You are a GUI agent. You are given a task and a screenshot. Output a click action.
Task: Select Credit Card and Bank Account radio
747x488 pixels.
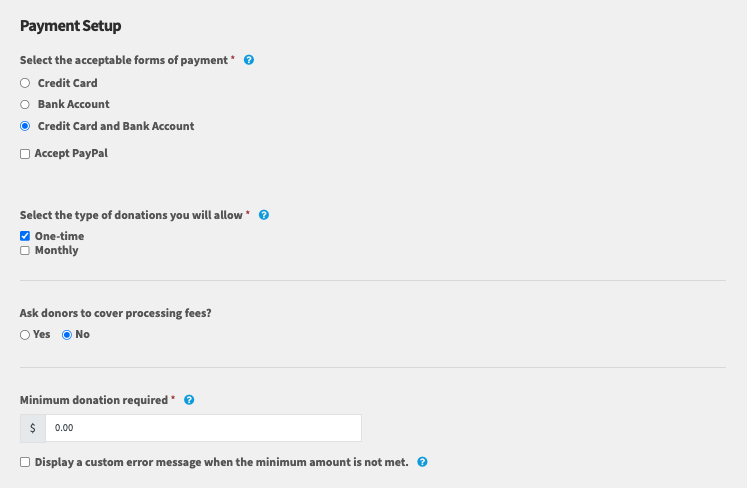tap(25, 126)
